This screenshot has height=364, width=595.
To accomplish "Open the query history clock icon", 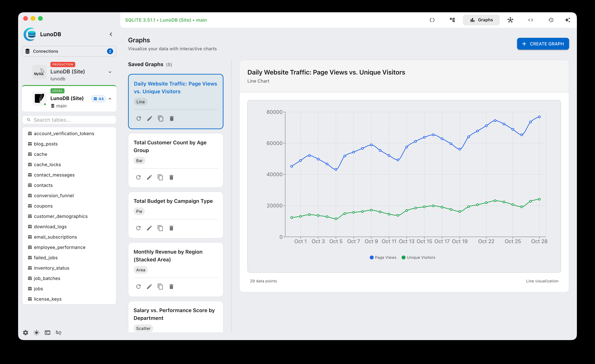I will [551, 20].
